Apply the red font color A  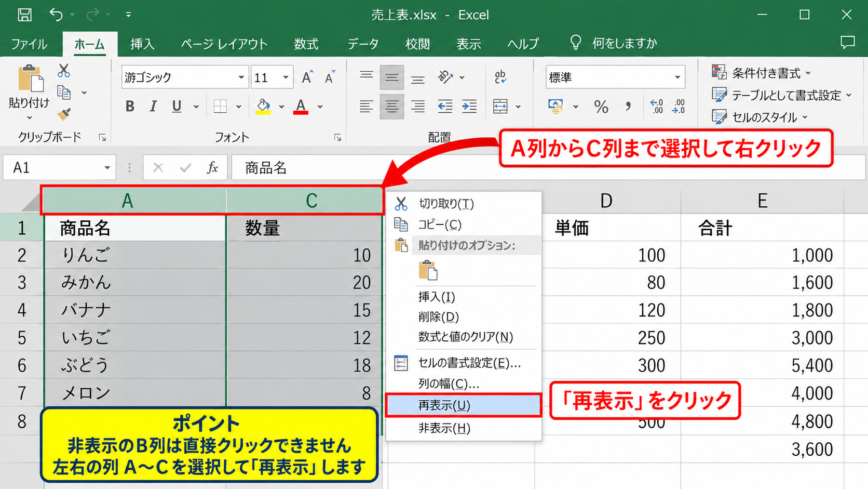coord(301,107)
